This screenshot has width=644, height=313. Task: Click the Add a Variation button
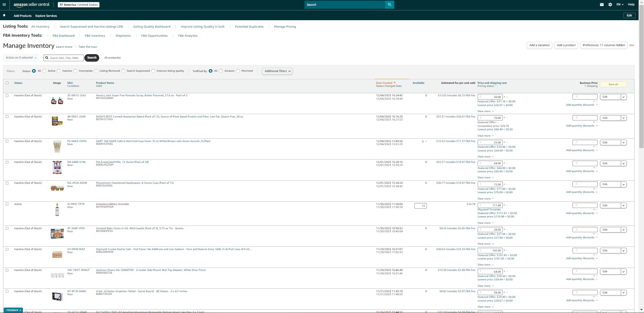539,45
